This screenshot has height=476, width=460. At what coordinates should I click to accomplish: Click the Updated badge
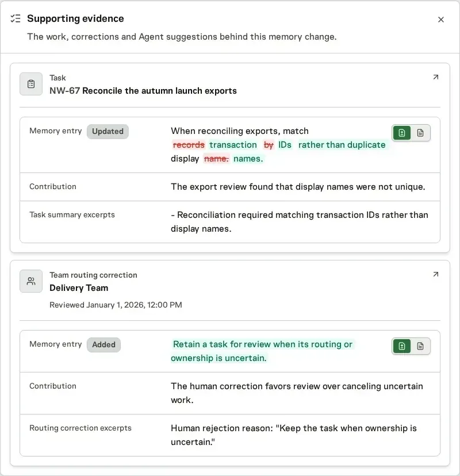108,132
